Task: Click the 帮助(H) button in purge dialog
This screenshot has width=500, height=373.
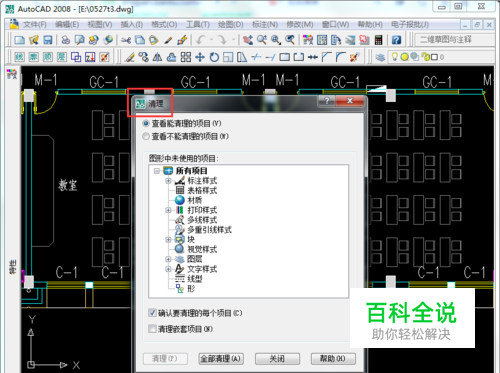Action: pyautogui.click(x=333, y=359)
